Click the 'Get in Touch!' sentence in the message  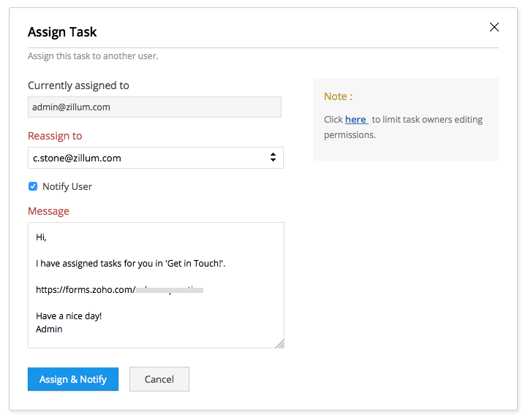pyautogui.click(x=130, y=263)
